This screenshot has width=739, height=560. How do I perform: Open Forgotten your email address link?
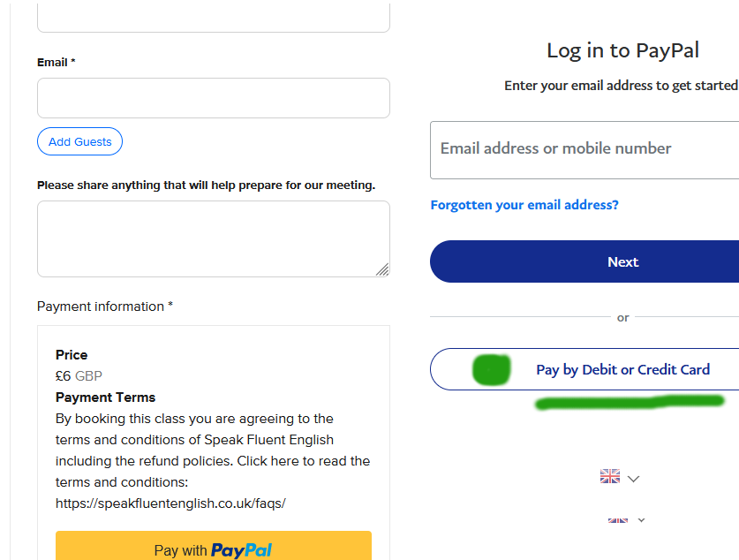coord(524,205)
